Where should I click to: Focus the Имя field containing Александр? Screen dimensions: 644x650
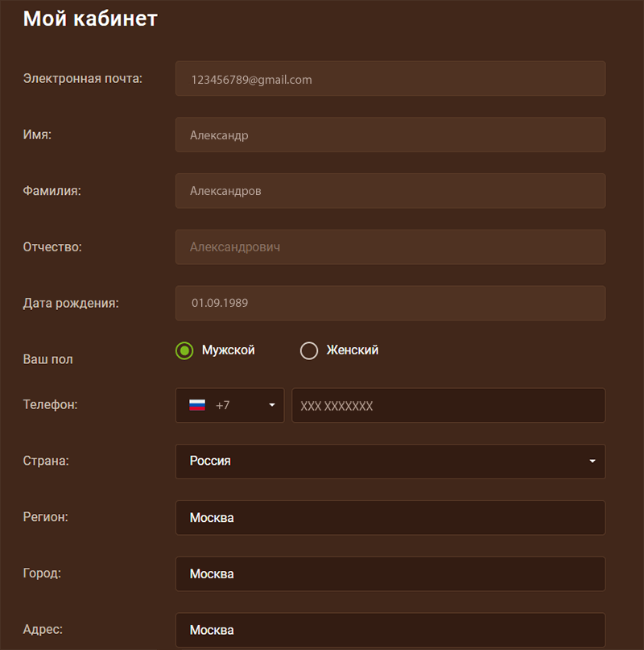pyautogui.click(x=390, y=135)
